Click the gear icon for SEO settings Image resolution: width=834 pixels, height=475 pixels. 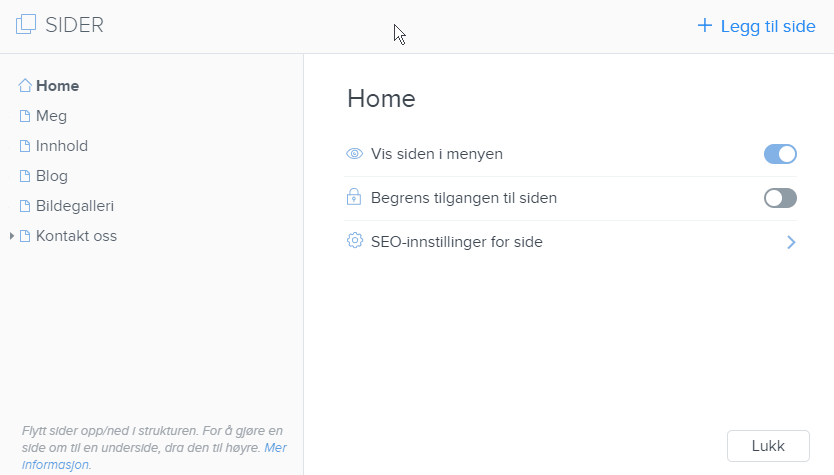point(354,241)
